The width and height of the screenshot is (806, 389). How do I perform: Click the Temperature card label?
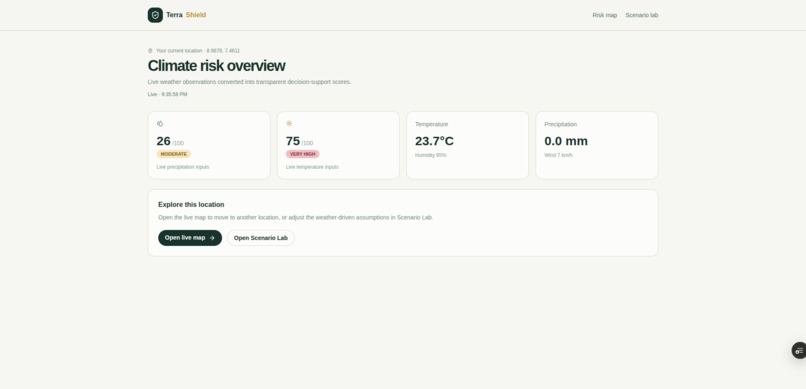pyautogui.click(x=432, y=124)
